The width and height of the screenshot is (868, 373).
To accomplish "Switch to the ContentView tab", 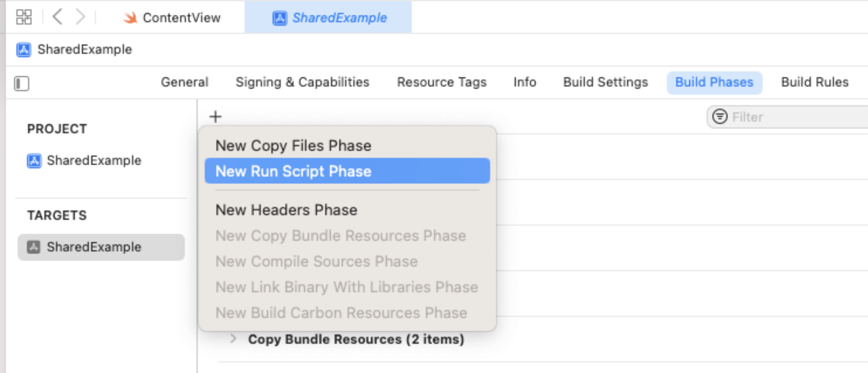I will point(172,17).
